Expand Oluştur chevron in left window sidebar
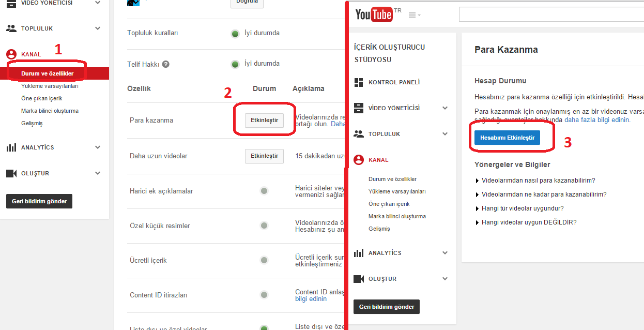The image size is (644, 330). pos(98,173)
